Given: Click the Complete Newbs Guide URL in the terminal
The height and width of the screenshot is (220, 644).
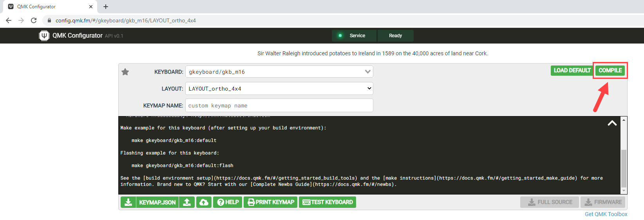Looking at the screenshot, I should (353, 184).
